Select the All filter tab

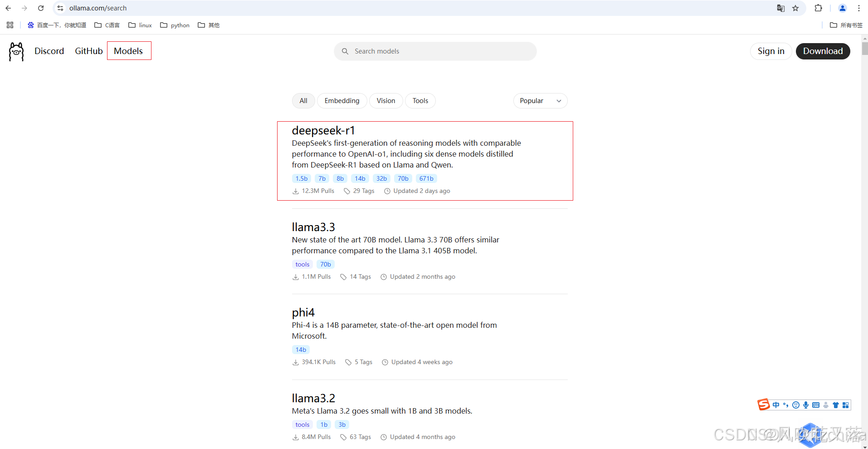point(303,101)
